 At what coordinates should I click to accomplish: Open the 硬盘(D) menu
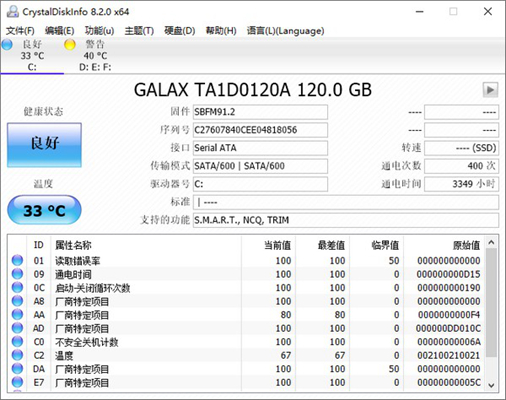180,31
